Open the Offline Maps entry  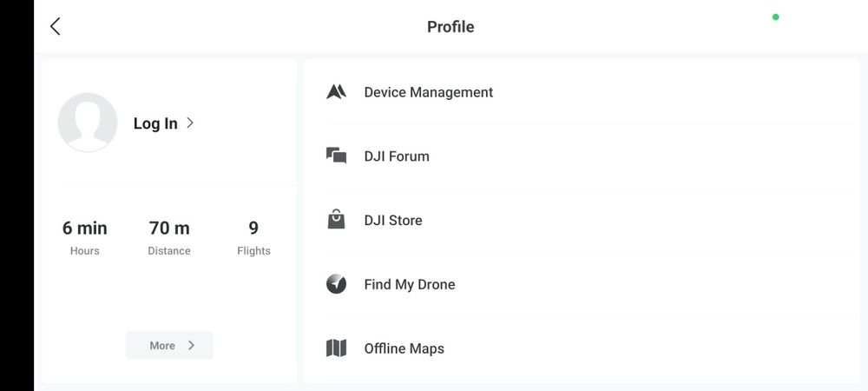404,348
